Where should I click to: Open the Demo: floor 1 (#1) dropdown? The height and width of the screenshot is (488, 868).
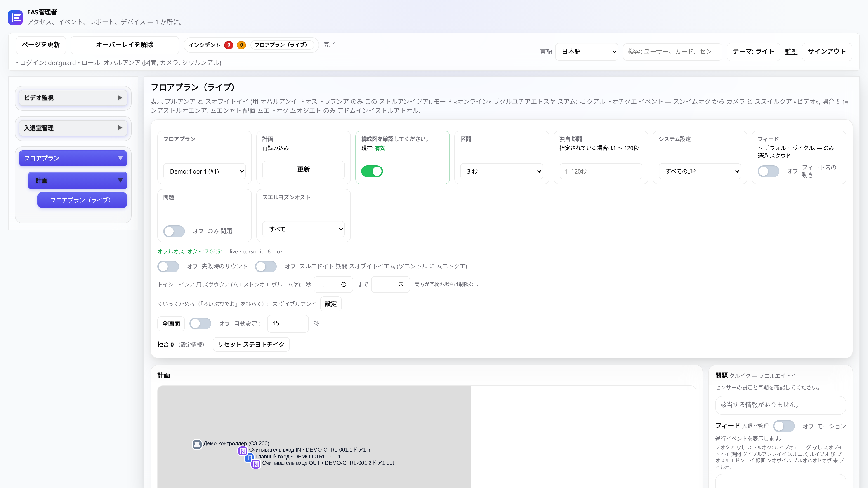pyautogui.click(x=205, y=171)
